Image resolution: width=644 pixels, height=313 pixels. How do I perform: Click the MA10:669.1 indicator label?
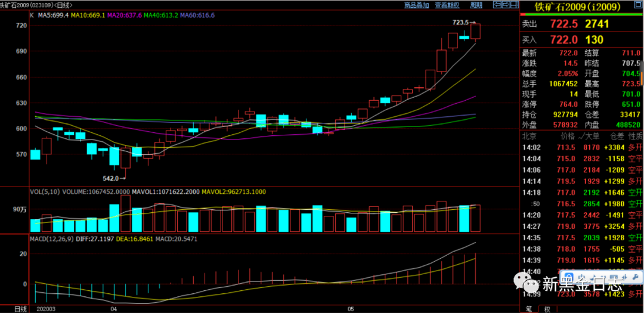tap(88, 15)
